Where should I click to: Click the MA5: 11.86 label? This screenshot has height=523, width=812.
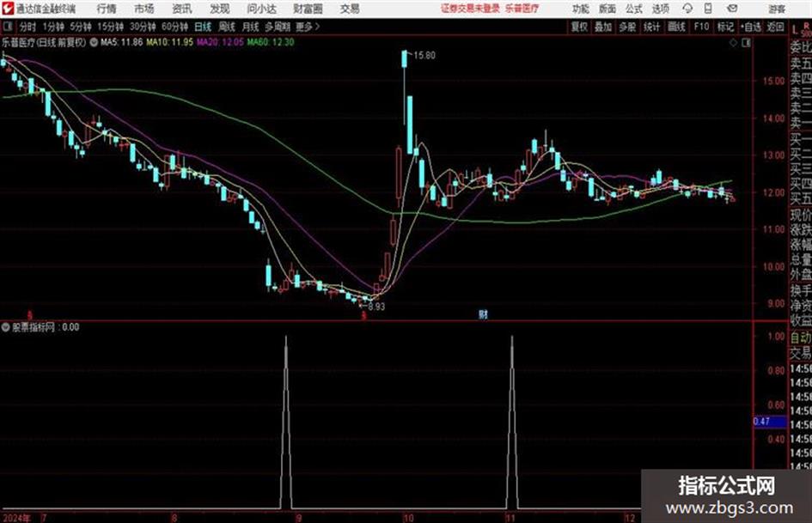click(121, 42)
